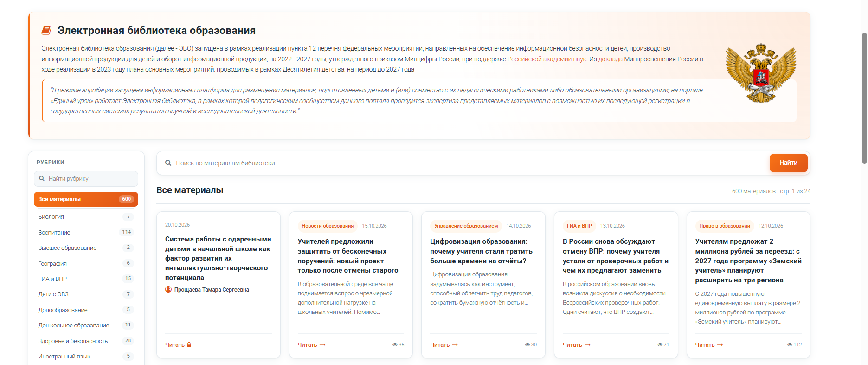
Task: Open the 'Воспитание' rubric
Action: [86, 232]
